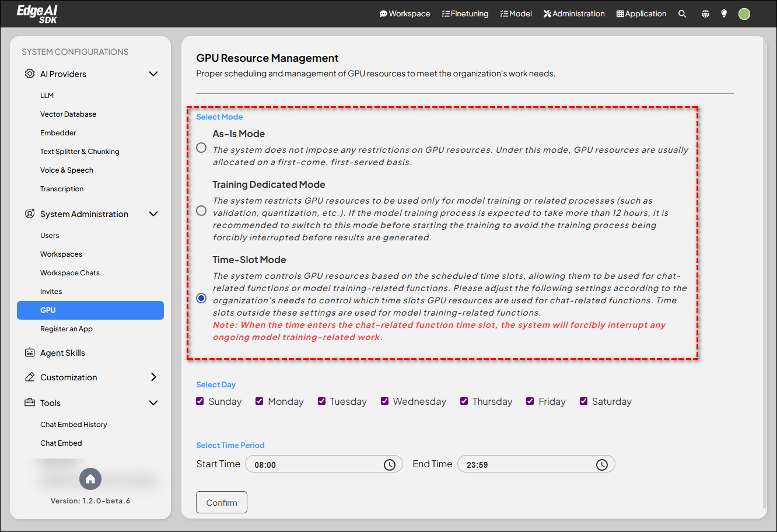Click the Confirm button
This screenshot has height=532, width=777.
222,502
